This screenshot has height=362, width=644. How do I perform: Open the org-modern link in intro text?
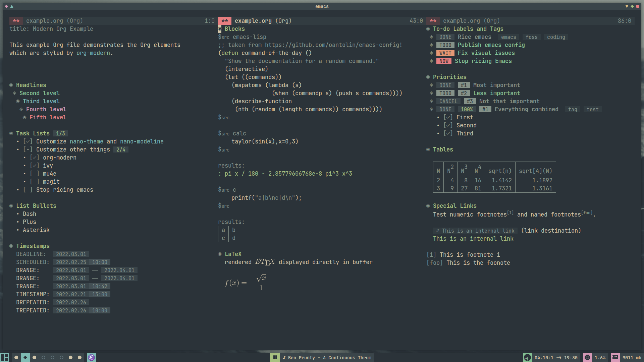[x=93, y=53]
